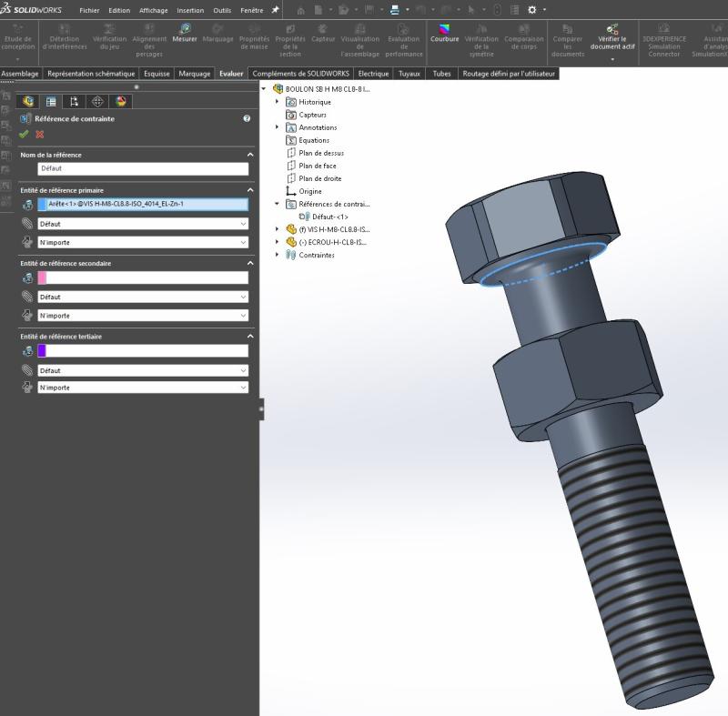This screenshot has width=728, height=716.
Task: Click the Nom de la référence text field
Action: [143, 168]
